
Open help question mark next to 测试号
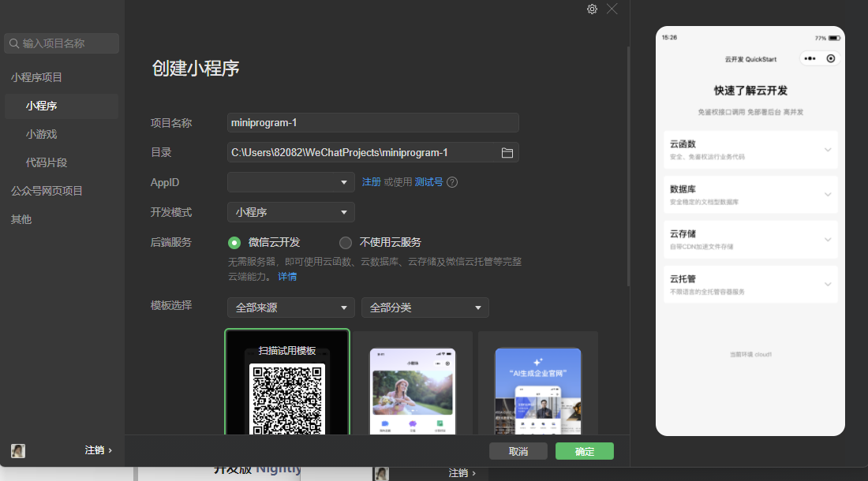point(452,182)
